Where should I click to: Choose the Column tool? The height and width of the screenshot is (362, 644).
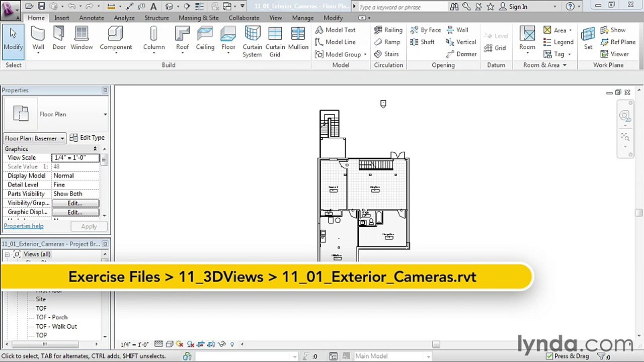pos(154,40)
